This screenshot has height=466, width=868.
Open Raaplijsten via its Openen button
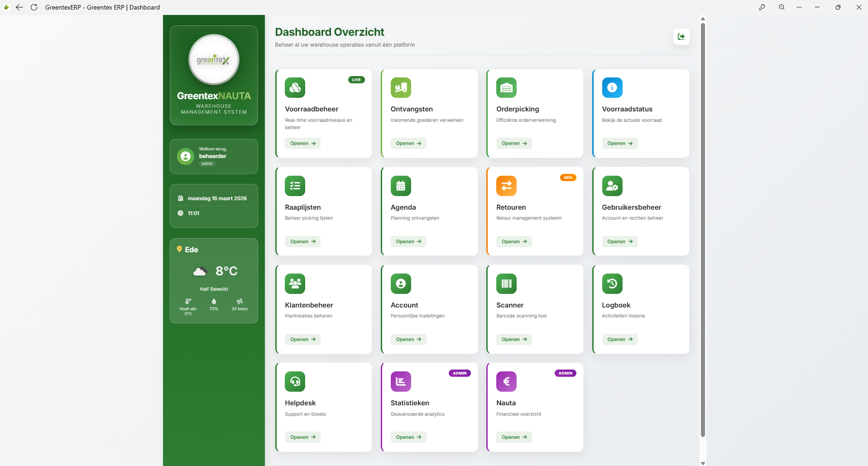click(x=303, y=241)
